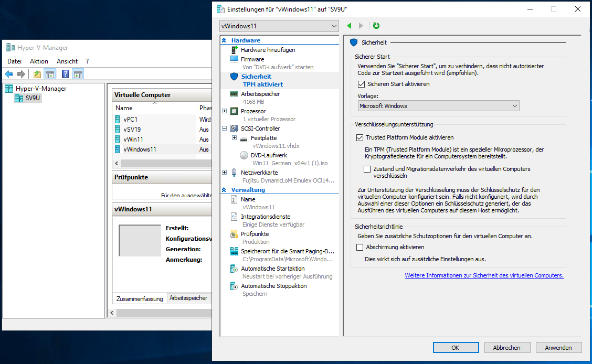The image size is (592, 364).
Task: Enable Abschirmung aktivieren
Action: point(360,247)
